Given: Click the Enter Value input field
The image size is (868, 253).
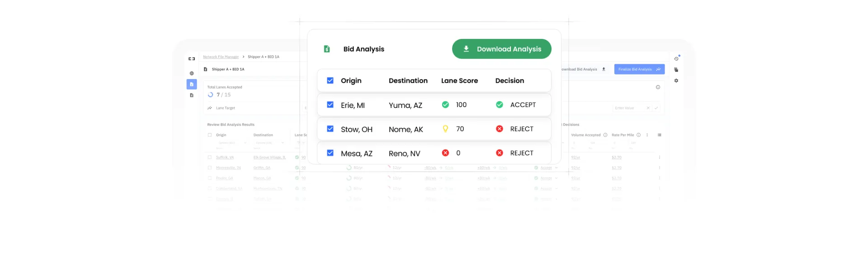Looking at the screenshot, I should click(629, 108).
